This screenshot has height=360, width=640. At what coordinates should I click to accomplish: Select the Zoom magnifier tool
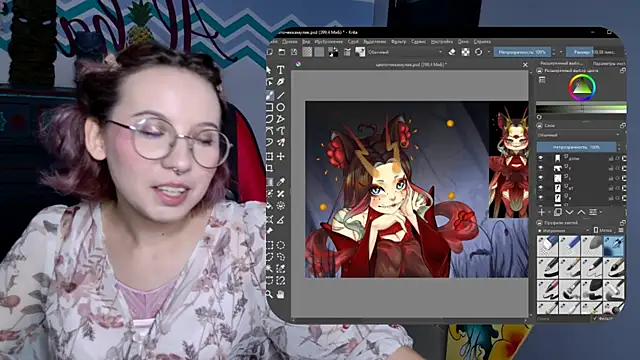(270, 294)
